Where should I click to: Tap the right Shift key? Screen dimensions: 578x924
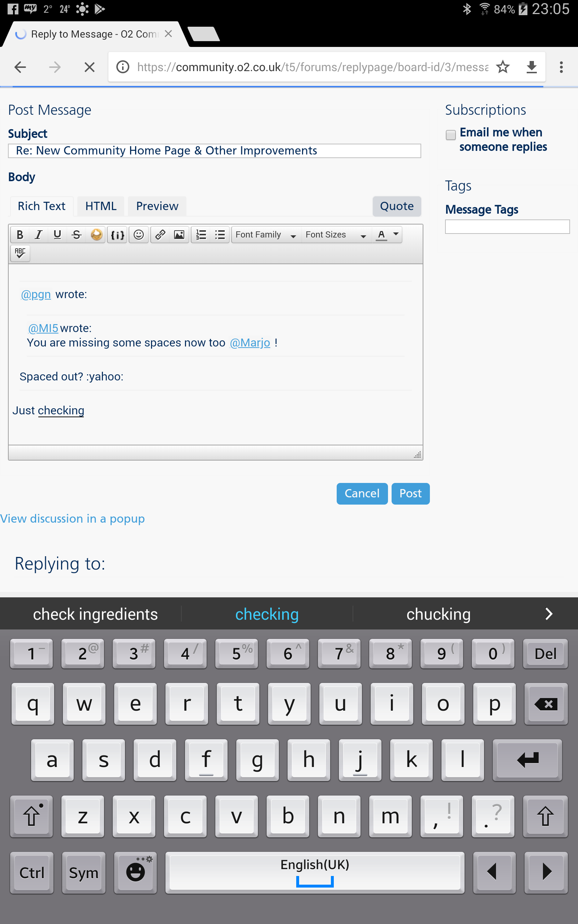pyautogui.click(x=546, y=816)
